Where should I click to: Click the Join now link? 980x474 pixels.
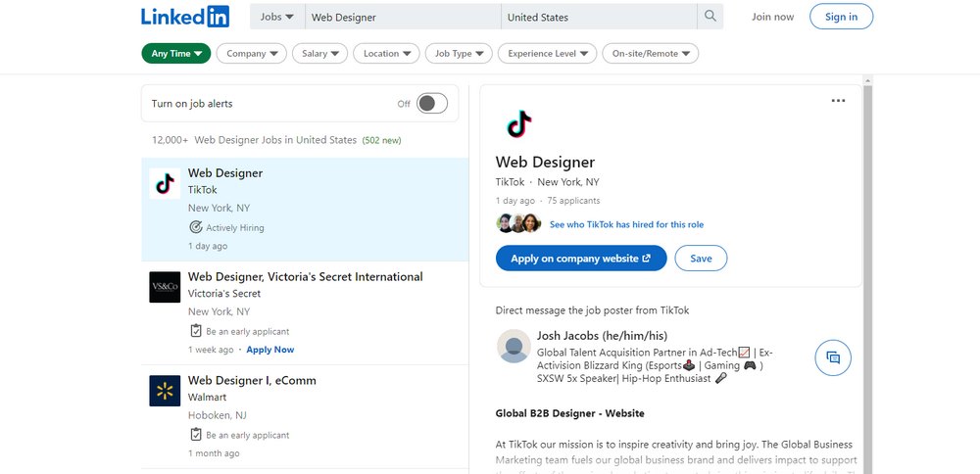point(772,17)
